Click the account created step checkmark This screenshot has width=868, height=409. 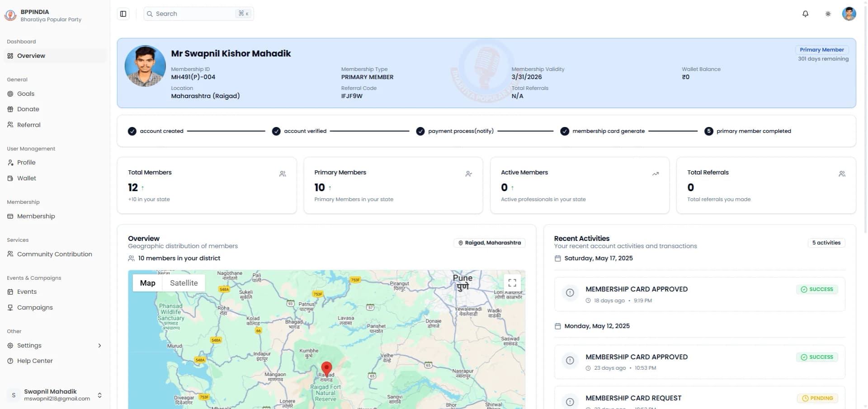point(132,132)
